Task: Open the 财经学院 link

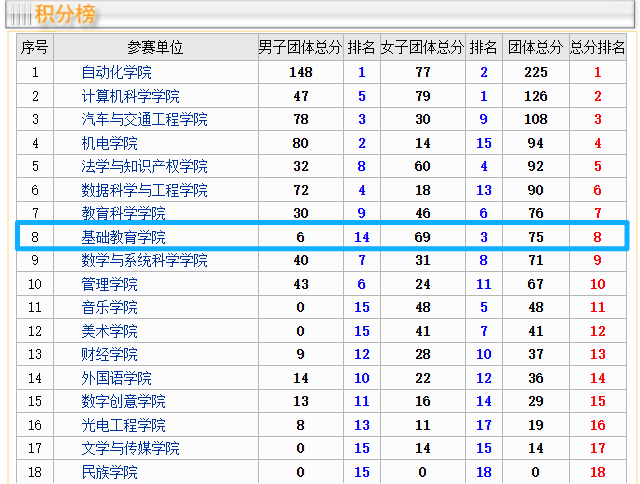Action: tap(109, 355)
